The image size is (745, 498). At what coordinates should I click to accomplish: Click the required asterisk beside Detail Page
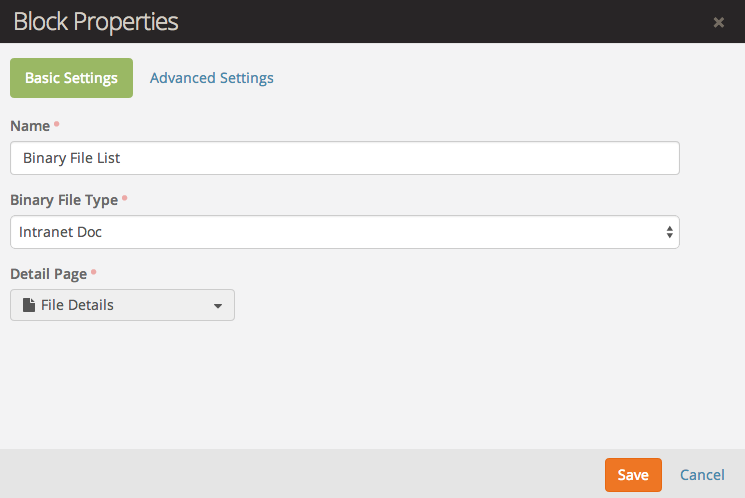94,273
